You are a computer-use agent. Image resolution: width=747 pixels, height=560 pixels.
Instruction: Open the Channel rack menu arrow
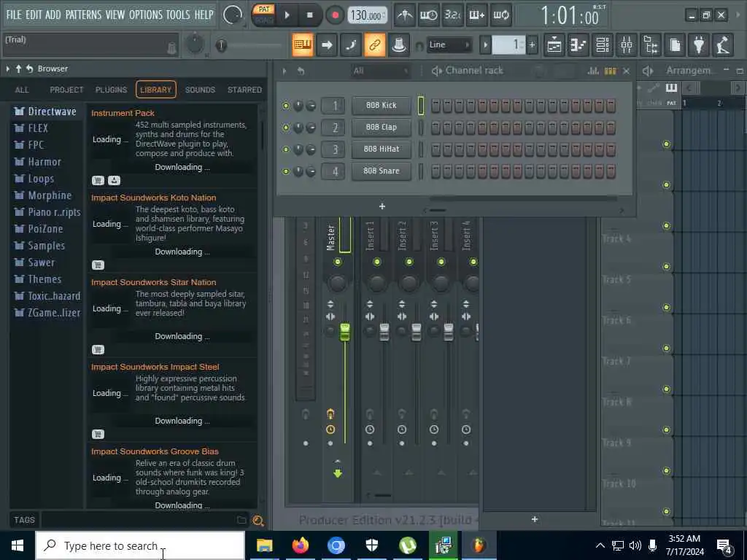285,71
